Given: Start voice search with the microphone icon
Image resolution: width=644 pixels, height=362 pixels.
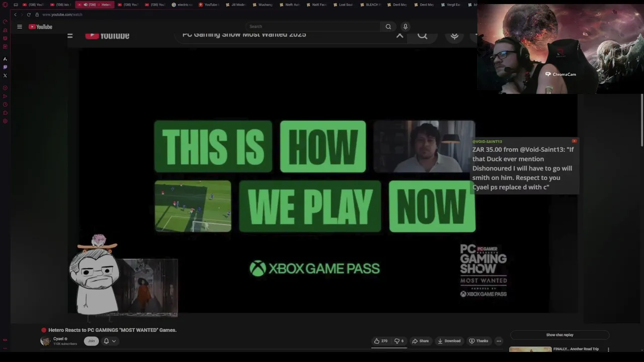Looking at the screenshot, I should pos(405,27).
